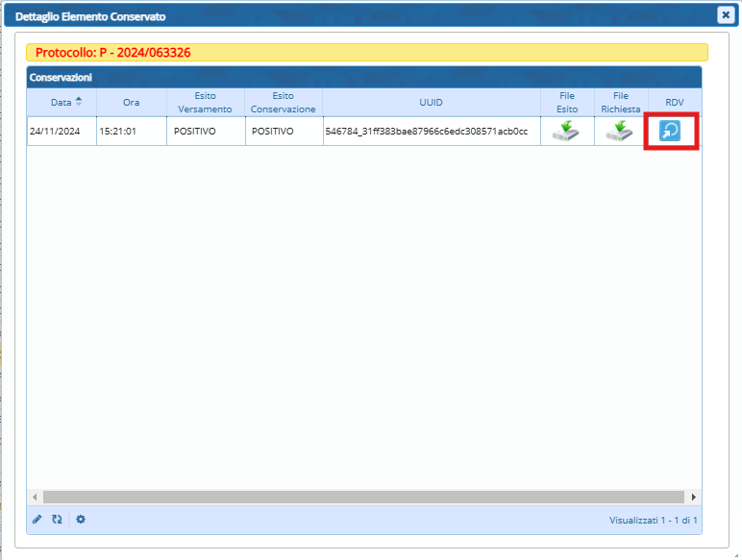Open the RDV for the conservation record

tap(670, 132)
